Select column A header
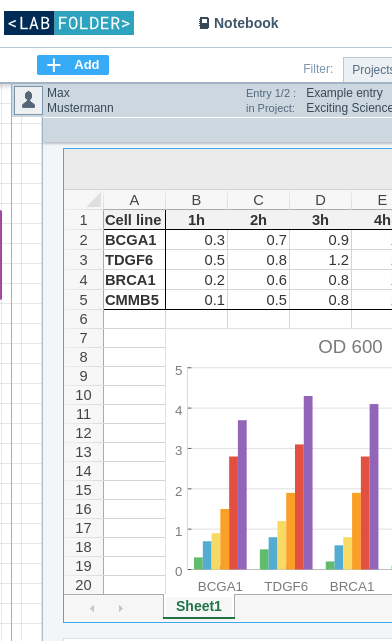This screenshot has width=392, height=641. 134,200
